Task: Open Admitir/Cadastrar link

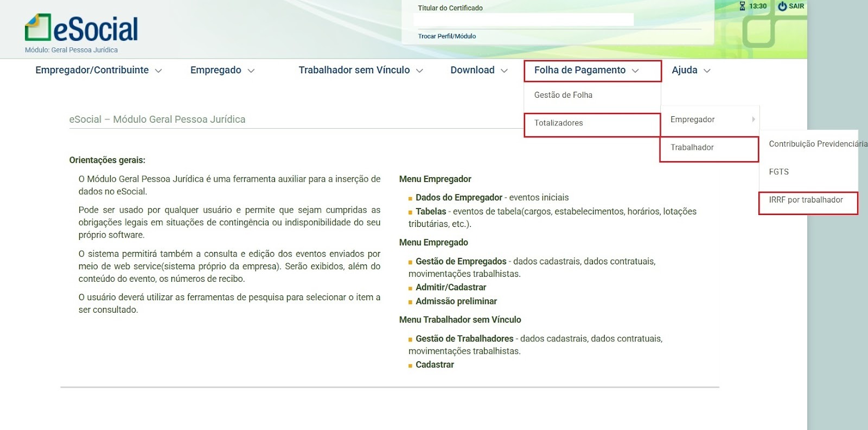Action: (x=451, y=287)
